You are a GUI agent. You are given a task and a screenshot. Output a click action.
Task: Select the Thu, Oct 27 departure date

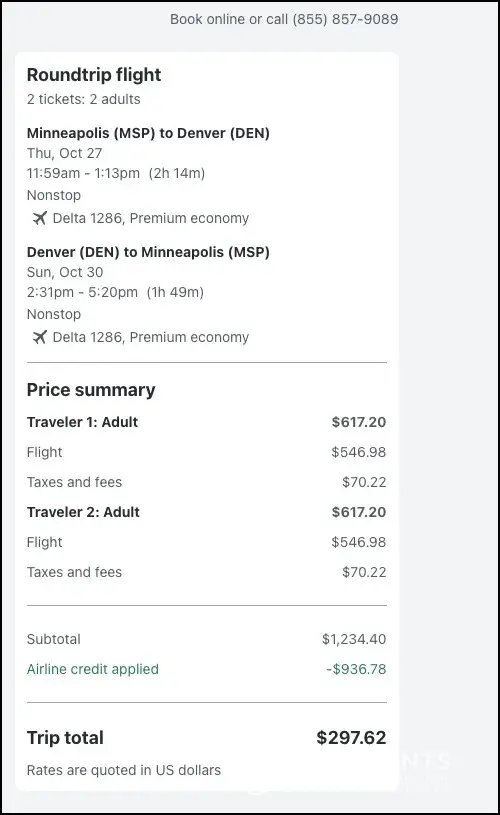click(x=64, y=153)
